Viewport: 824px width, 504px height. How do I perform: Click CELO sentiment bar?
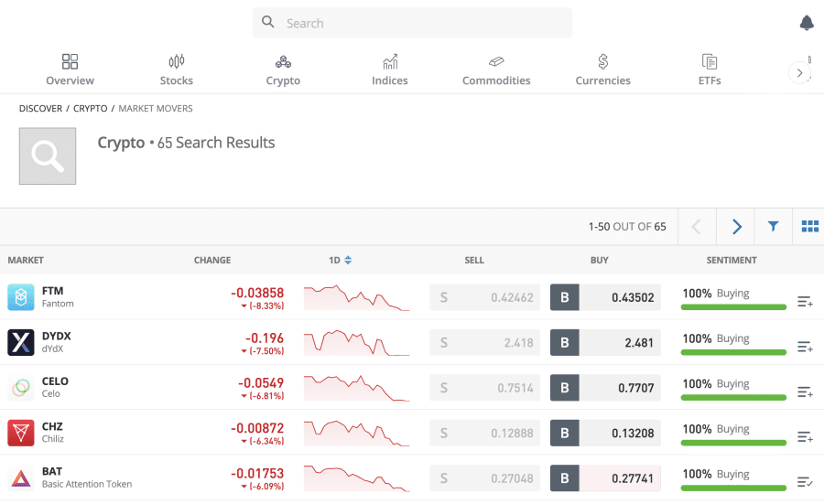tap(733, 397)
